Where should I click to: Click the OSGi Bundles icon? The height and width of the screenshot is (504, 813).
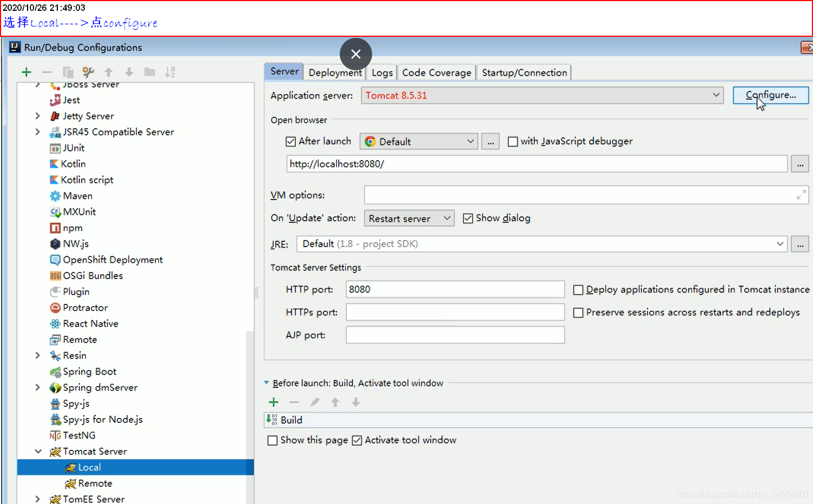[55, 276]
